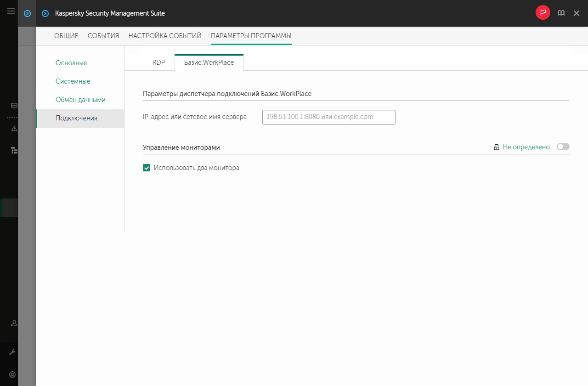Open the hierarchy tree icon in the sidebar
The image size is (588, 386).
click(14, 150)
